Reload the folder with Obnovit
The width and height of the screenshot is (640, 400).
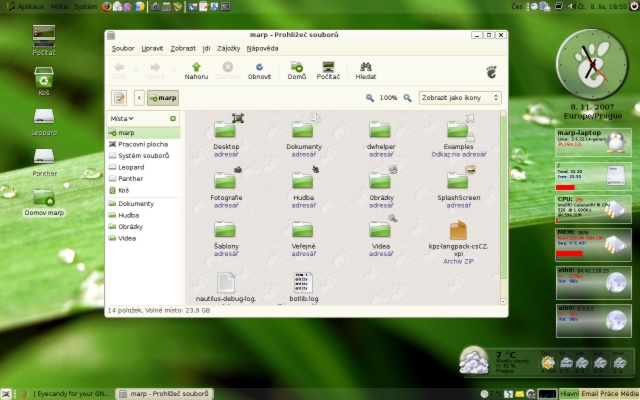coord(259,71)
